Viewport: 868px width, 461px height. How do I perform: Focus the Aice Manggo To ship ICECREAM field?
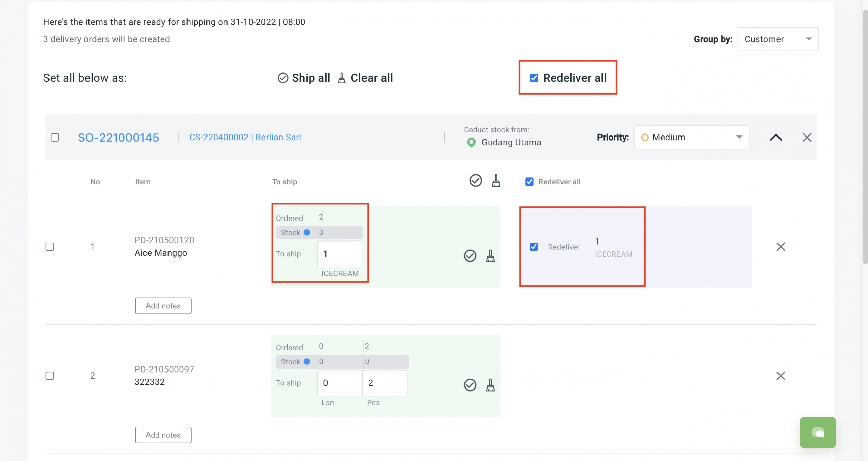(340, 254)
